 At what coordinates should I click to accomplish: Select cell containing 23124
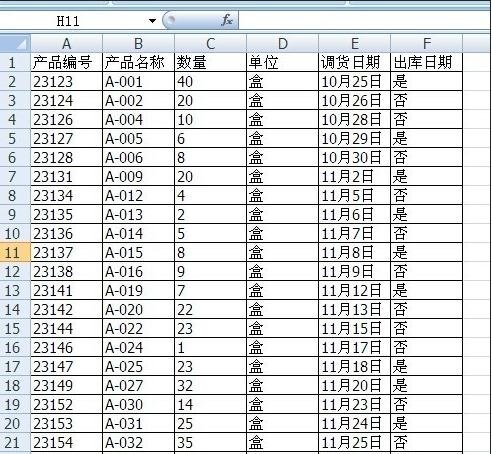pos(67,100)
